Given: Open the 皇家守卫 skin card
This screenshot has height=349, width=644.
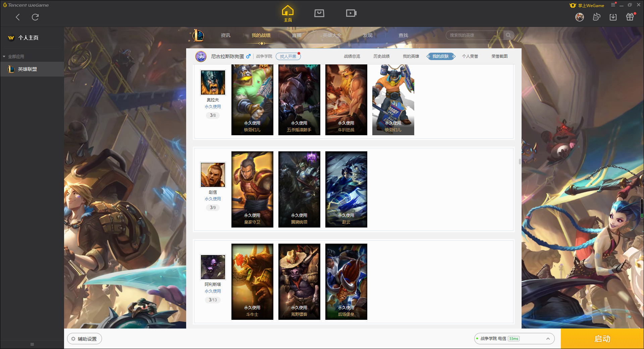Looking at the screenshot, I should [252, 189].
